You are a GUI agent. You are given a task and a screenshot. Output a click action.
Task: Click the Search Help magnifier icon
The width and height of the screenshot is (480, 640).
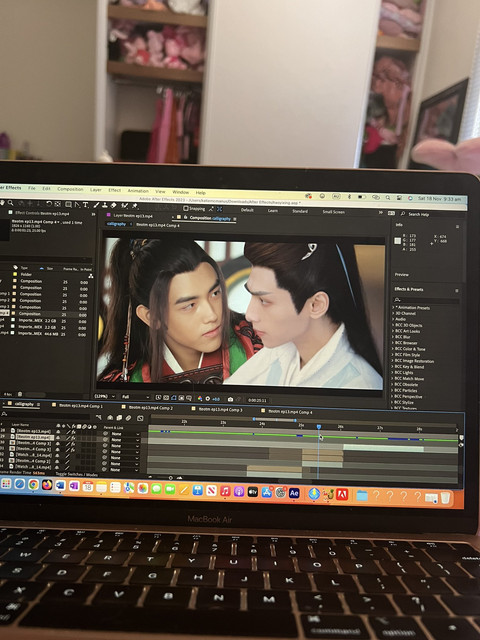402,213
